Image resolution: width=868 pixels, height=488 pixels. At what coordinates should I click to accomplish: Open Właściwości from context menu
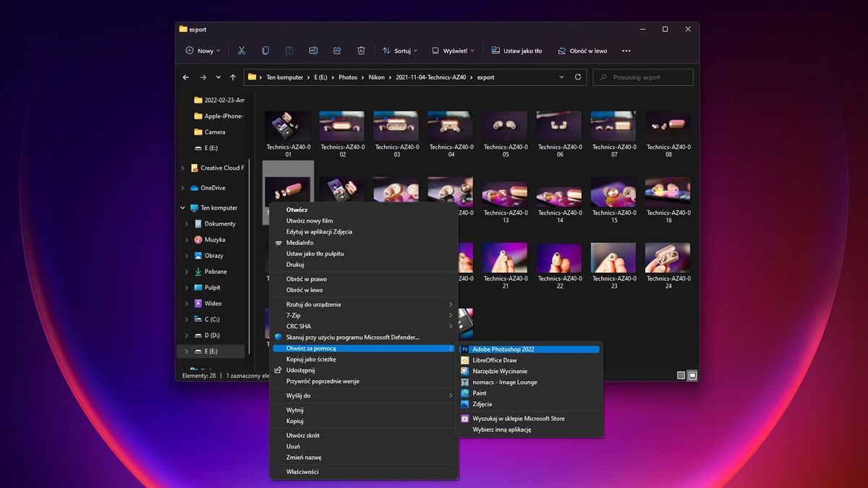click(364, 472)
